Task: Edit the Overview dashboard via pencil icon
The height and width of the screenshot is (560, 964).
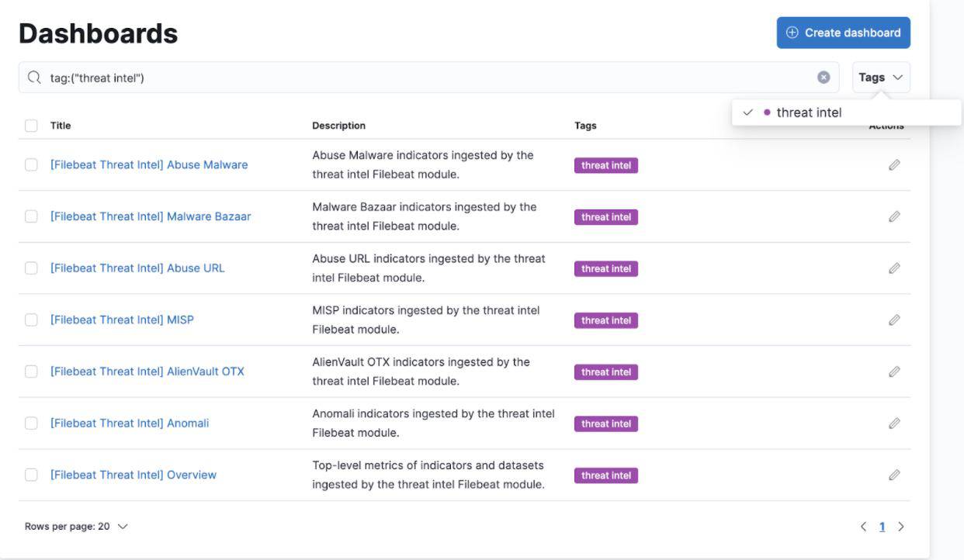Action: click(x=894, y=475)
